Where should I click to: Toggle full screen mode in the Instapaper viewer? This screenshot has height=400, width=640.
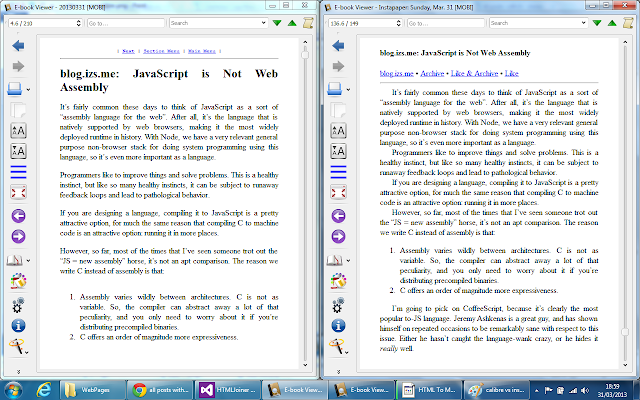click(x=338, y=192)
